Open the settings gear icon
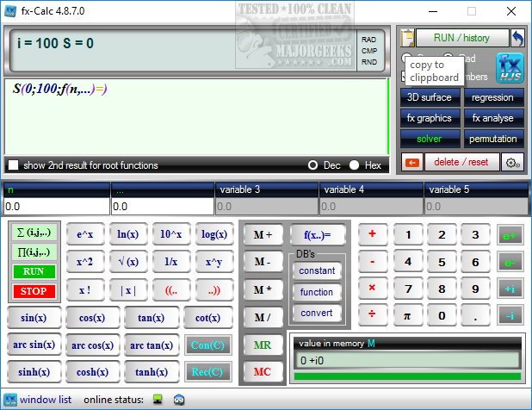This screenshot has height=410, width=532. tap(512, 162)
